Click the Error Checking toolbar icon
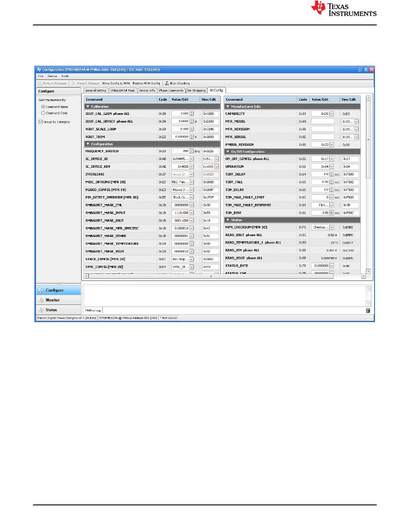This screenshot has height=532, width=409. pos(166,83)
